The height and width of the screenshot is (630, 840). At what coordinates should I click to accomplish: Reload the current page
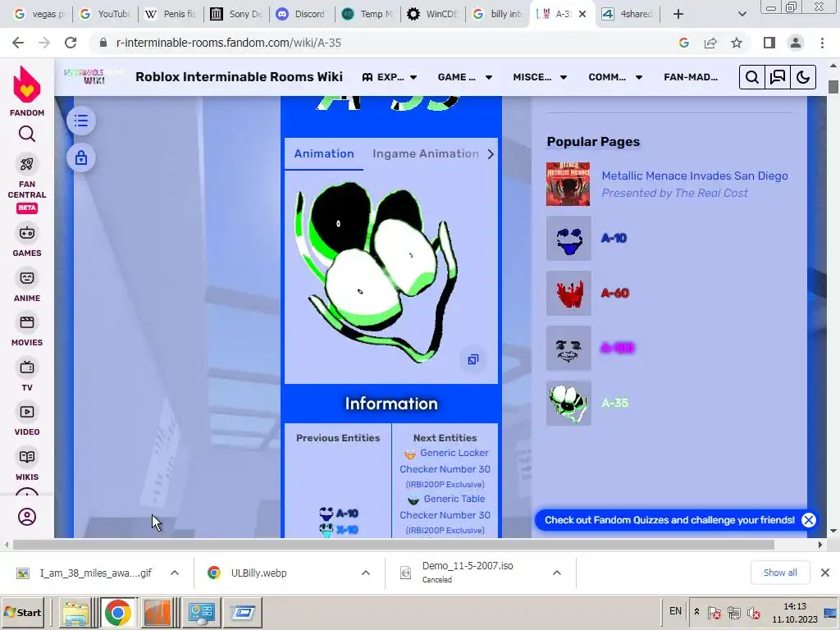(x=71, y=43)
